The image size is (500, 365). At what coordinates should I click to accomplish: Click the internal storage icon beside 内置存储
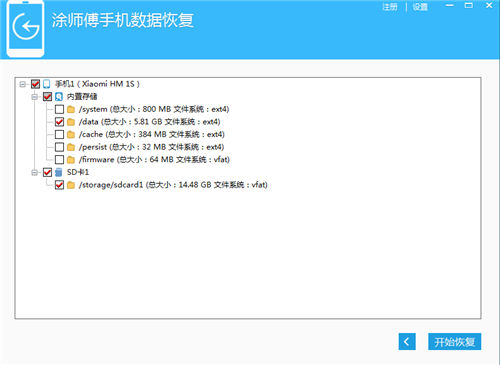59,97
